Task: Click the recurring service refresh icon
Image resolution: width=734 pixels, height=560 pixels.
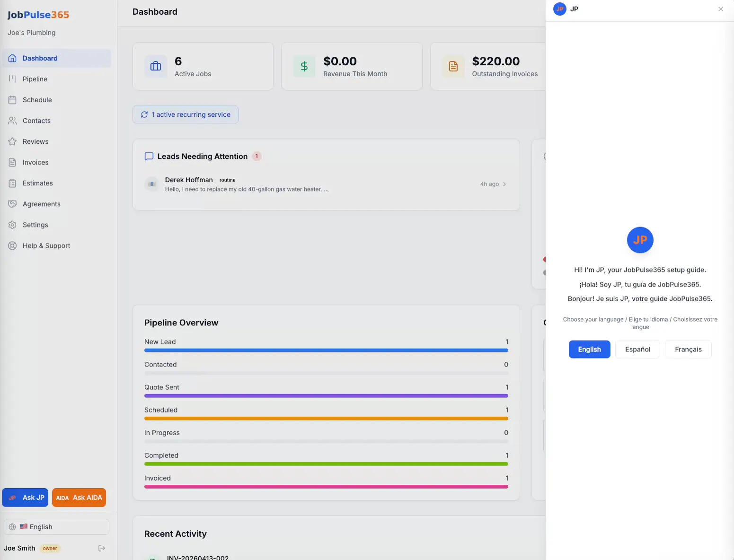Action: point(144,114)
